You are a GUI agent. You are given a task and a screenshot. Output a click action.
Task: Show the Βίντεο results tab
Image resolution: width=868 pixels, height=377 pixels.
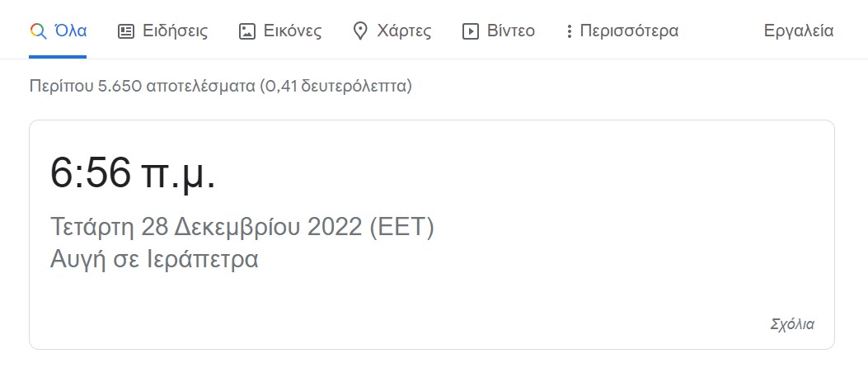click(x=510, y=31)
